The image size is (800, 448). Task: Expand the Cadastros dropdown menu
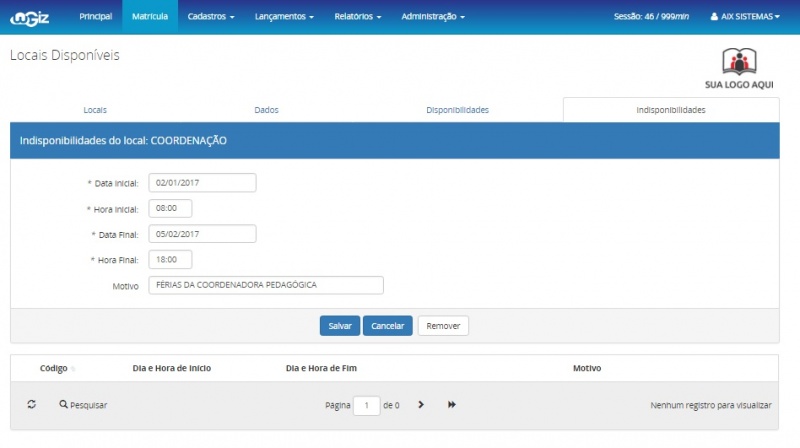(x=211, y=16)
